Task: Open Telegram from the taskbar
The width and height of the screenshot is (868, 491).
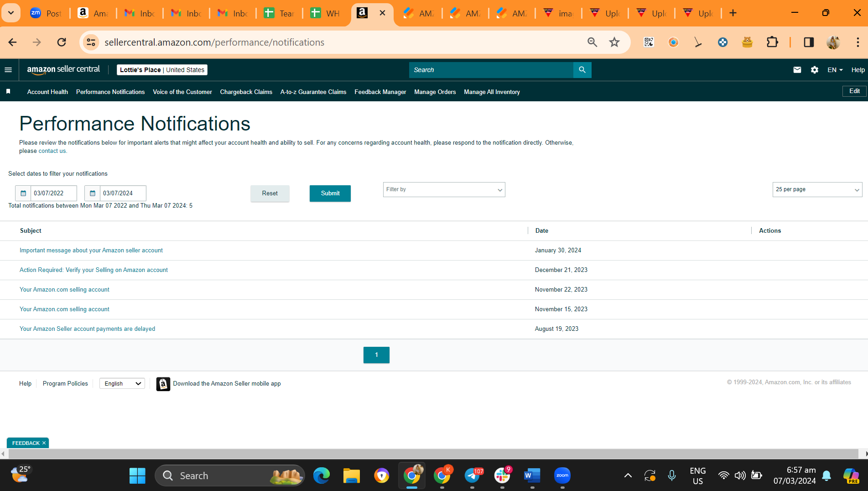Action: (473, 475)
